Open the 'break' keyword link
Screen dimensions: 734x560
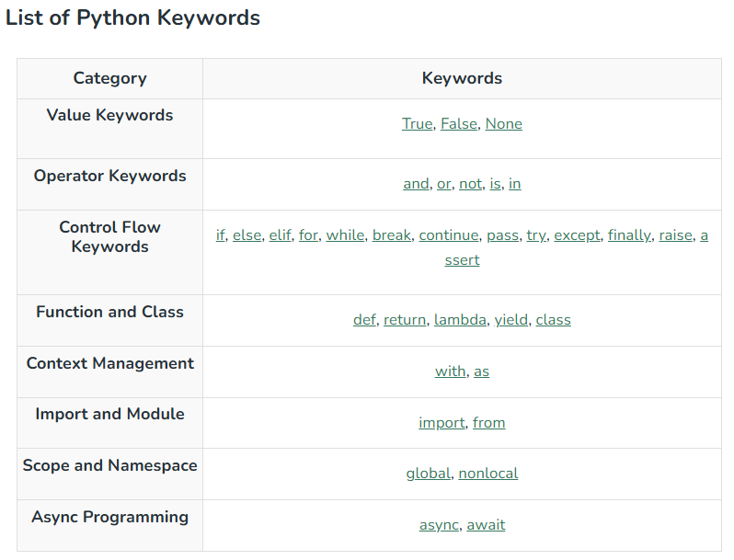[391, 235]
